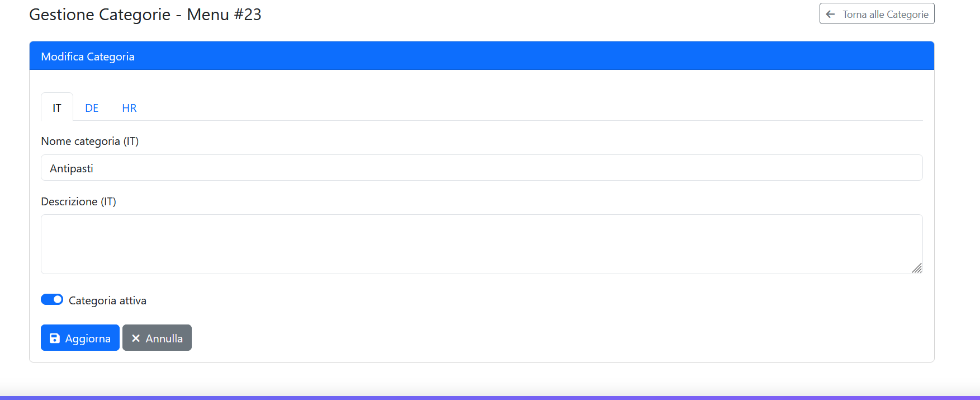Image resolution: width=980 pixels, height=400 pixels.
Task: Focus the Nome categoria field containing Antipasti
Action: 481,168
